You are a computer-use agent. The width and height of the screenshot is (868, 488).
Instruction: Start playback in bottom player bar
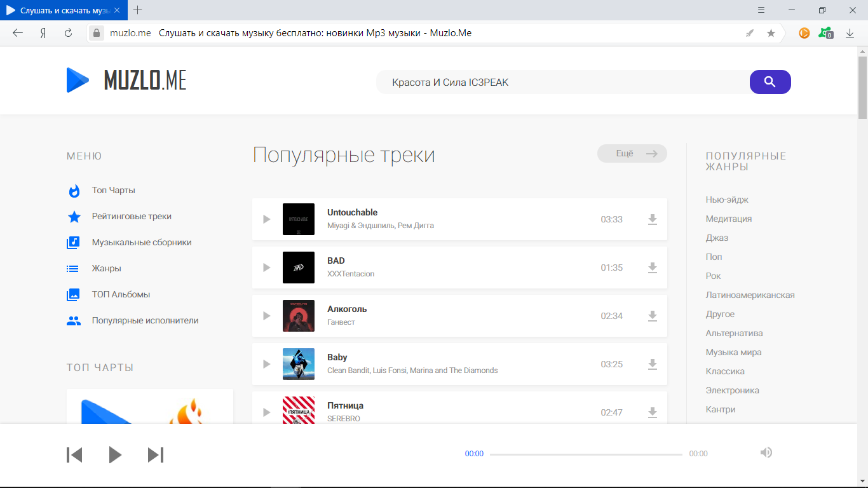[115, 455]
